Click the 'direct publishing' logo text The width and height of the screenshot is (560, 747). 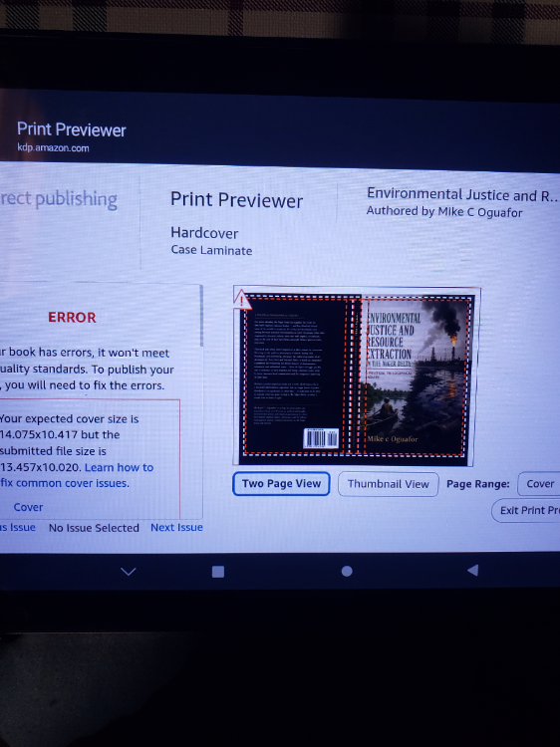(x=59, y=199)
